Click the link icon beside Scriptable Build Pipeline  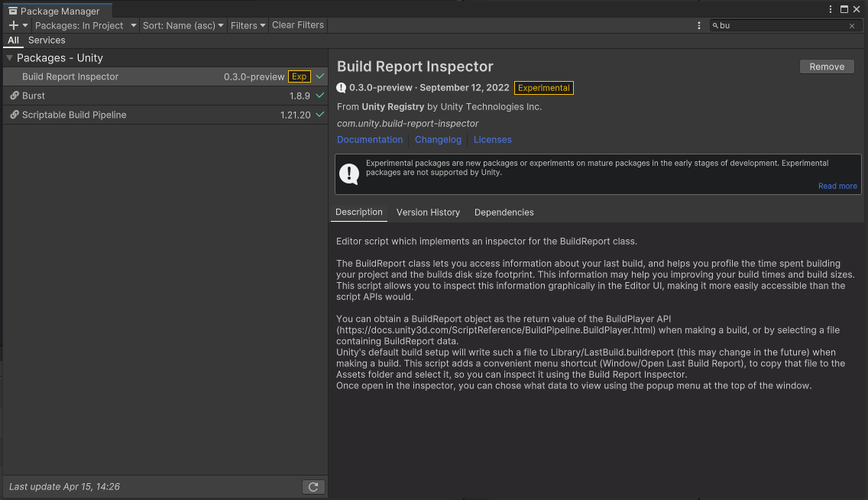(15, 115)
